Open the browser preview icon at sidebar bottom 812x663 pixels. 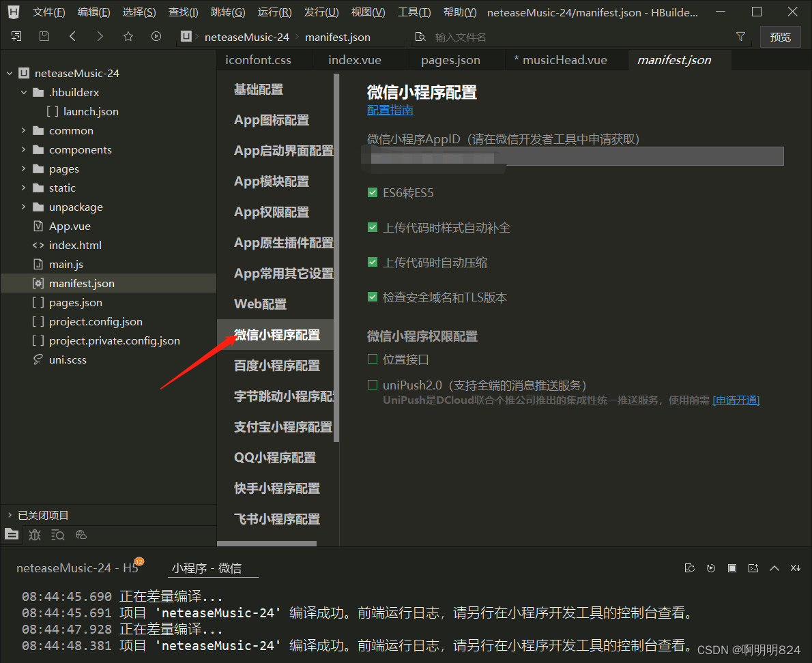(x=81, y=535)
